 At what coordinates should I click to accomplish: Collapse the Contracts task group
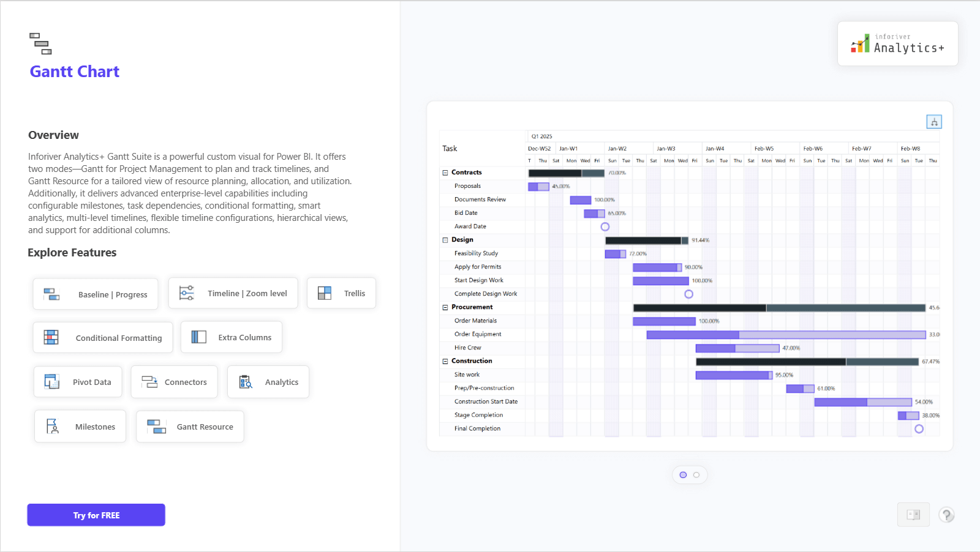tap(445, 173)
